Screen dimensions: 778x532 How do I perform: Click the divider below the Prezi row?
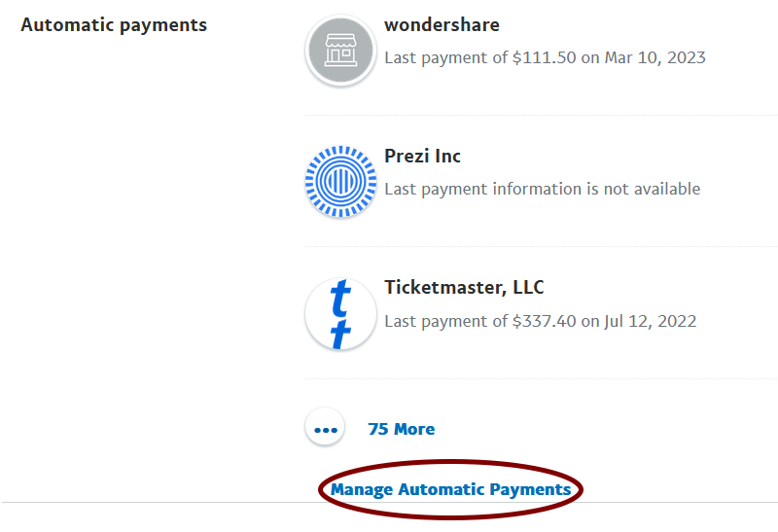[541, 246]
